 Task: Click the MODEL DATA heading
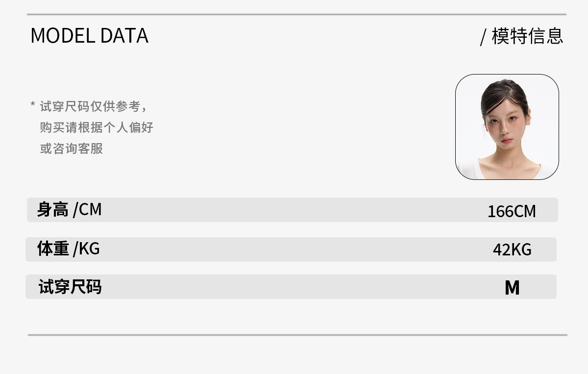point(89,36)
